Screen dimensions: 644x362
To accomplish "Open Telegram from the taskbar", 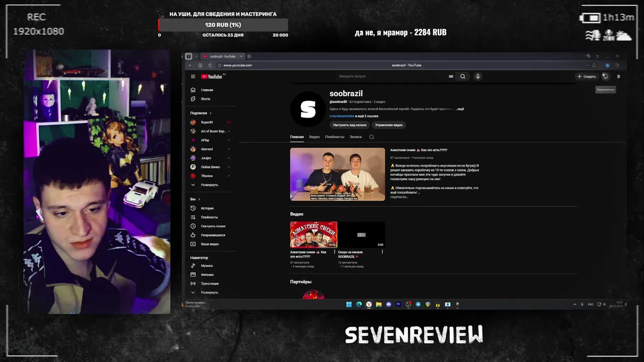I will 418,304.
